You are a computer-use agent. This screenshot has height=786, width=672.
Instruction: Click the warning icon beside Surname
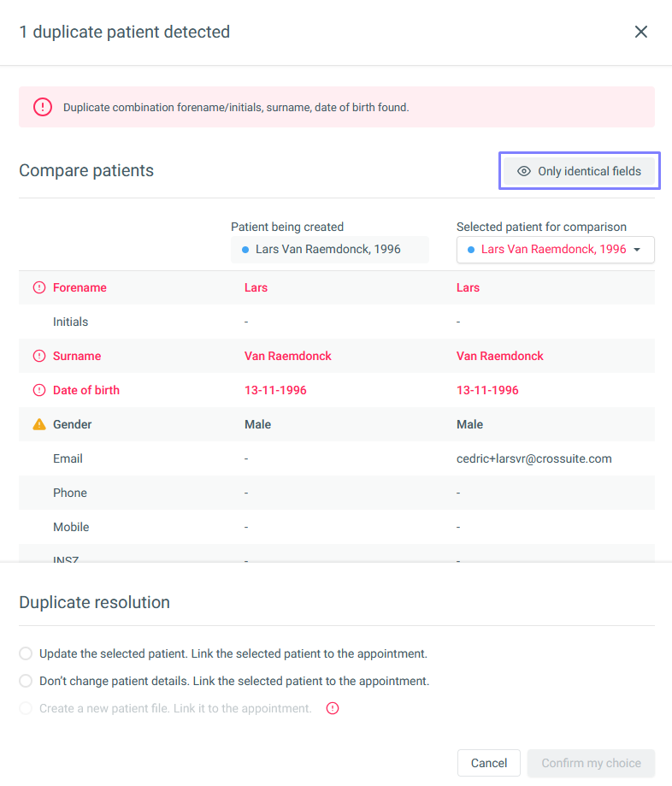pos(39,356)
